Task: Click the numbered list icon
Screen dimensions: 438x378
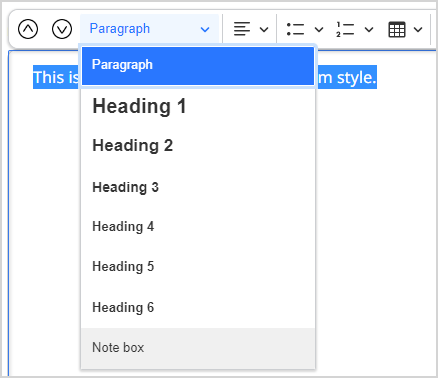Action: (345, 29)
